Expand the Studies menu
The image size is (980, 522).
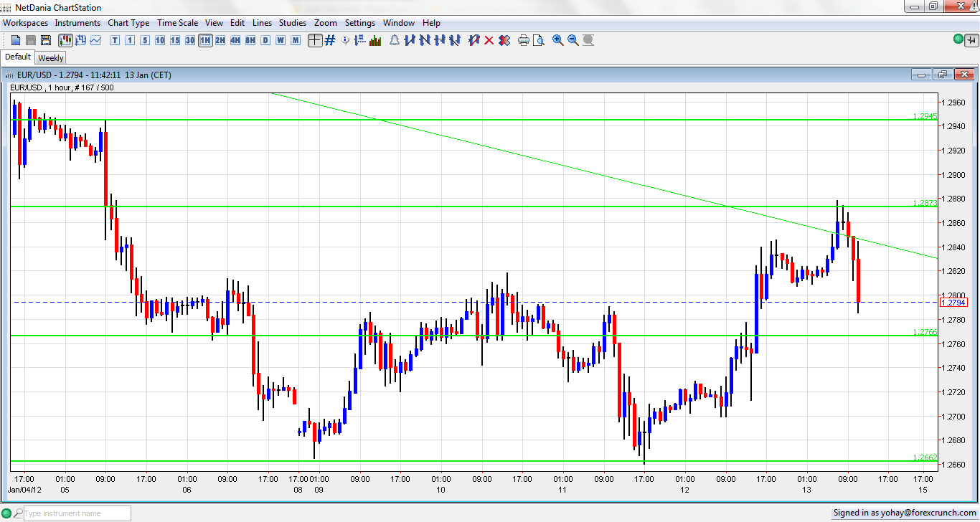[x=292, y=23]
